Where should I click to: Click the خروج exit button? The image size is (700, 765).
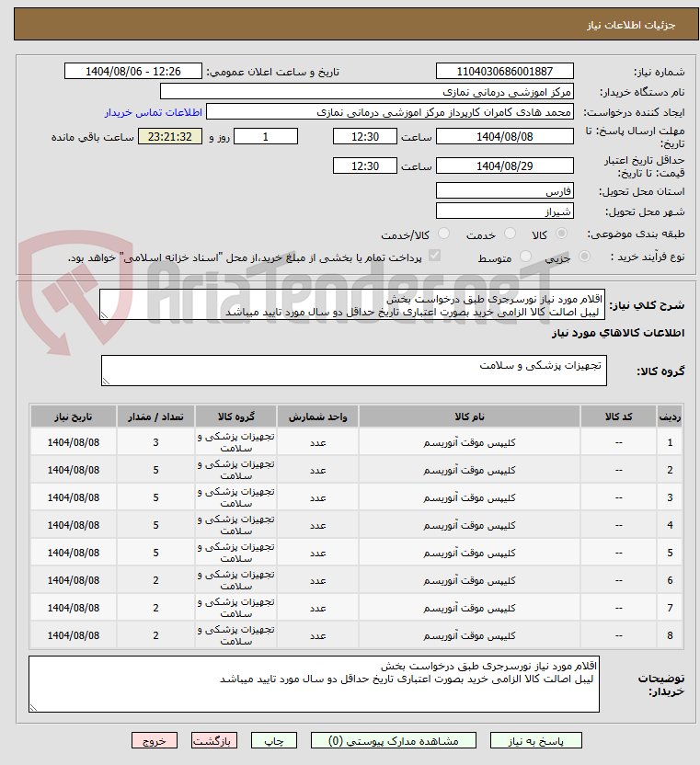coord(155,740)
